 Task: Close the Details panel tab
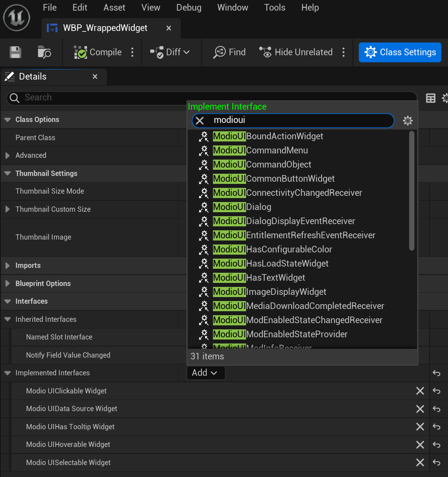coord(95,76)
